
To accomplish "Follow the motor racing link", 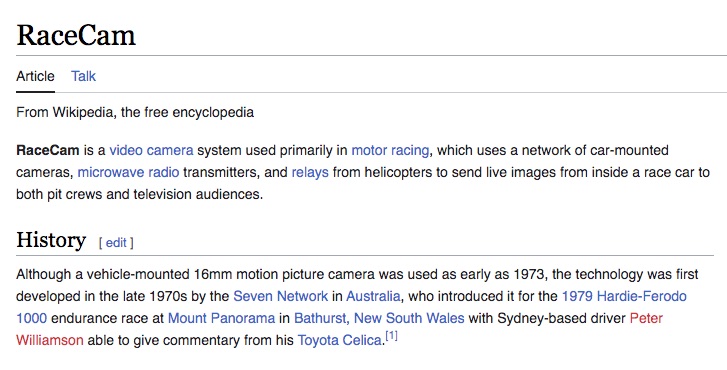I will (x=390, y=150).
